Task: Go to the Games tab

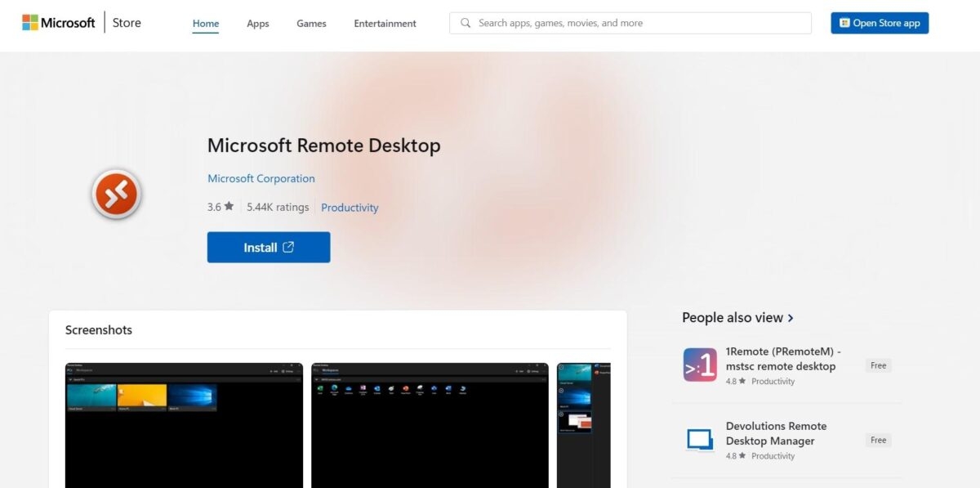Action: 311,24
